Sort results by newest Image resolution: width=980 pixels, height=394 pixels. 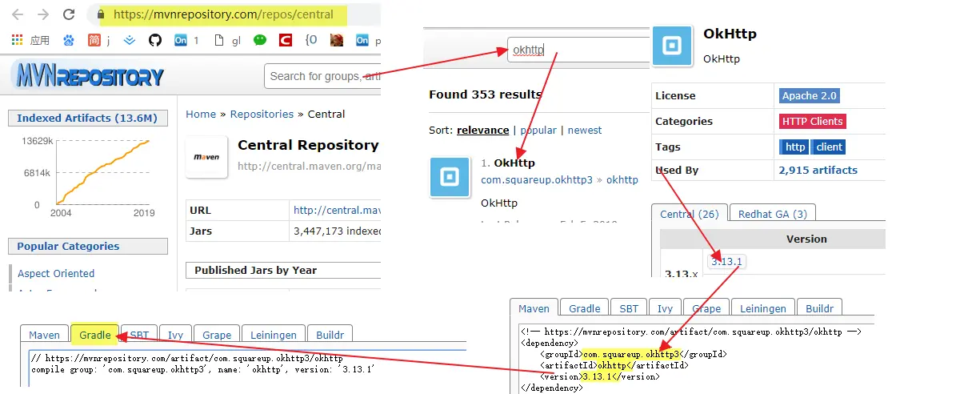585,130
